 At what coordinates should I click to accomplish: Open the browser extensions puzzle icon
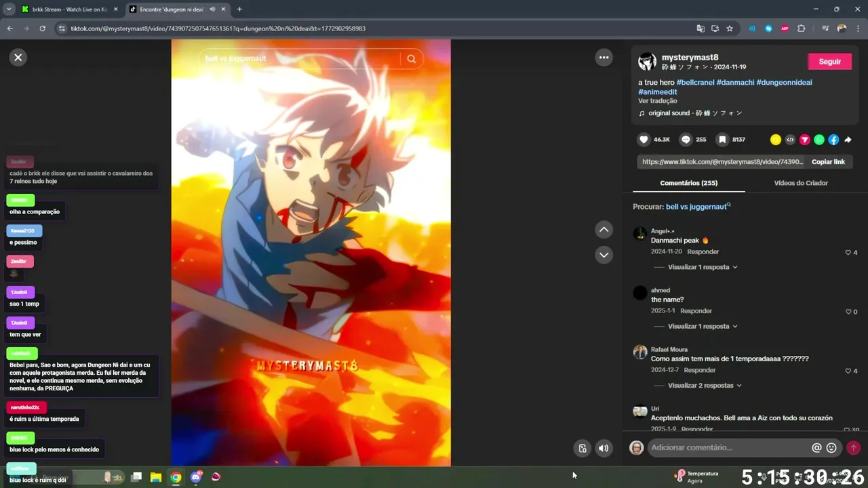[801, 28]
